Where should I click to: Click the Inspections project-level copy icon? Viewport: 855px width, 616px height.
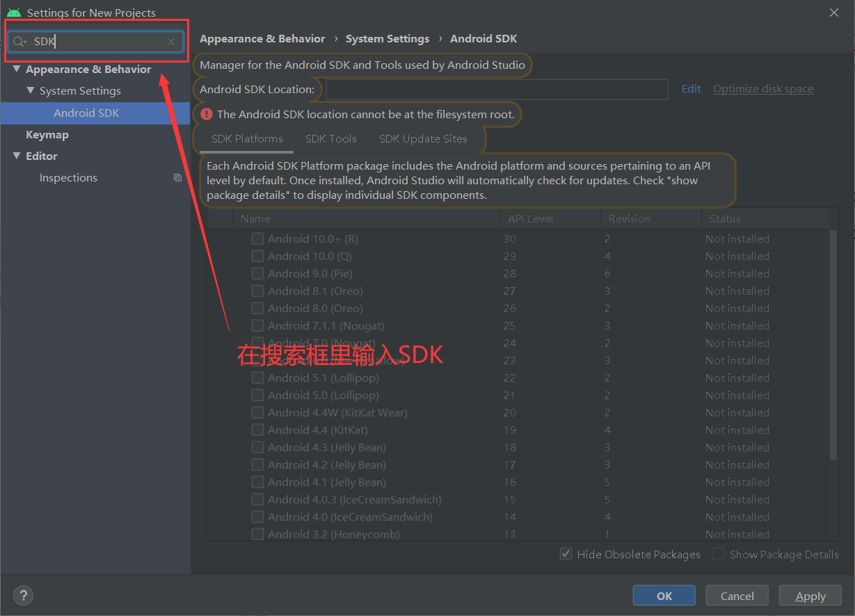[177, 178]
